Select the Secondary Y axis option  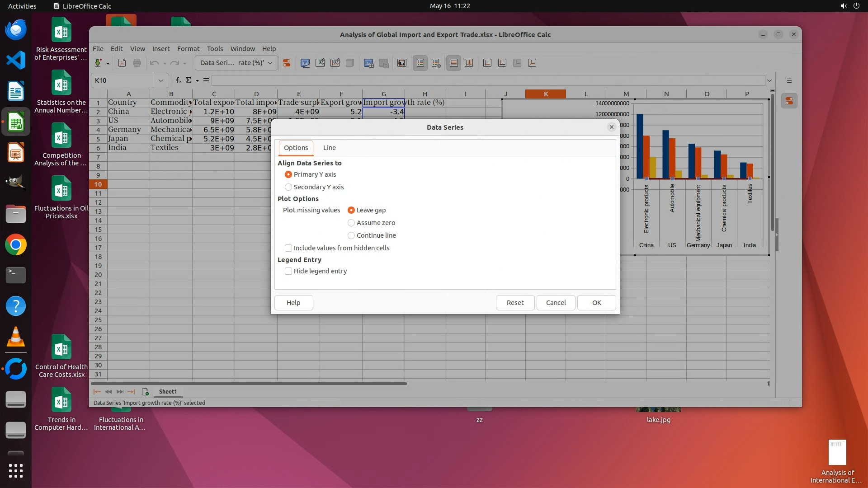point(288,187)
